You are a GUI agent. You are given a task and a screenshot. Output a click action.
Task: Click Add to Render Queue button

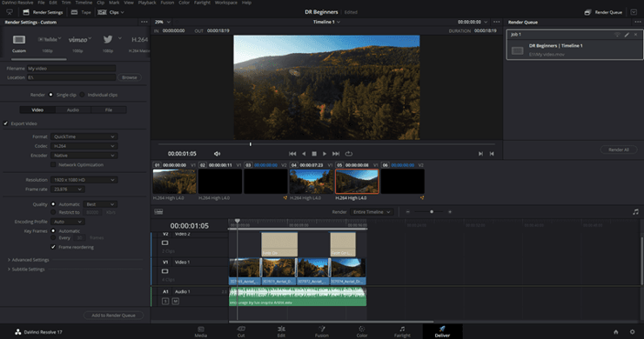[x=113, y=316]
